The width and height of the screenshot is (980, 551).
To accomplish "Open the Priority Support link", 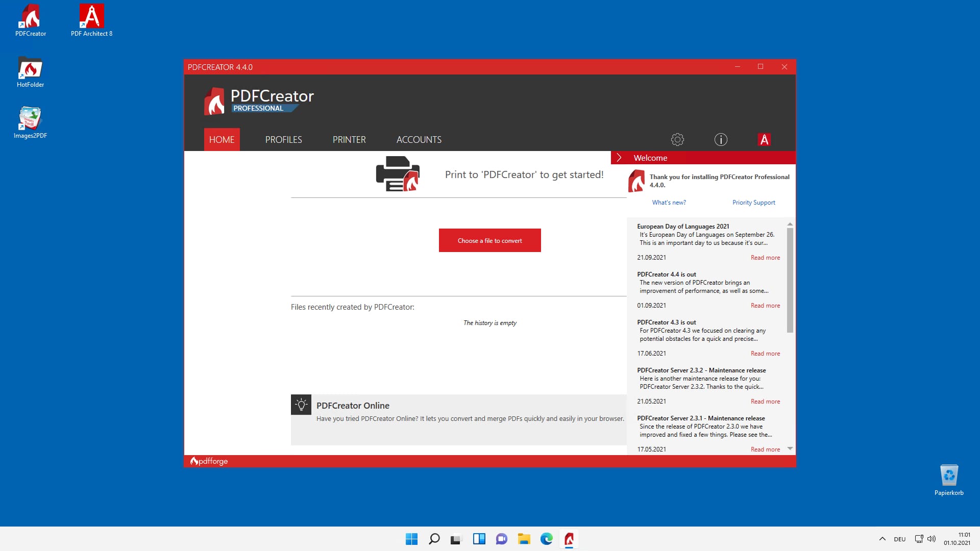I will 753,203.
